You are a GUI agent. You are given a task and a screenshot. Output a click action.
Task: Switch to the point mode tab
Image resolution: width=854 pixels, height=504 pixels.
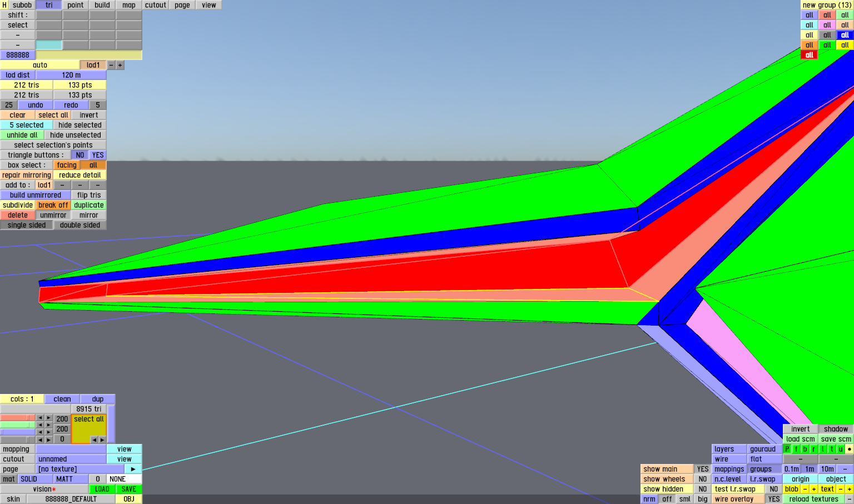pyautogui.click(x=76, y=5)
